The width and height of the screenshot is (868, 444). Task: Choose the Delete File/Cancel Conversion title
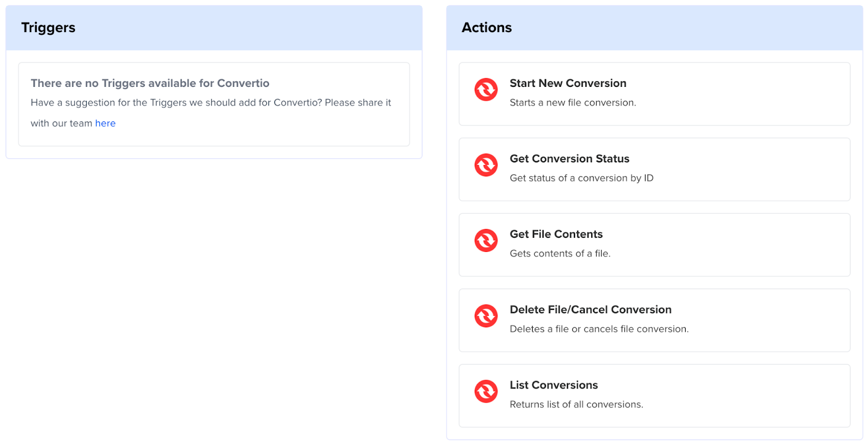pos(591,309)
